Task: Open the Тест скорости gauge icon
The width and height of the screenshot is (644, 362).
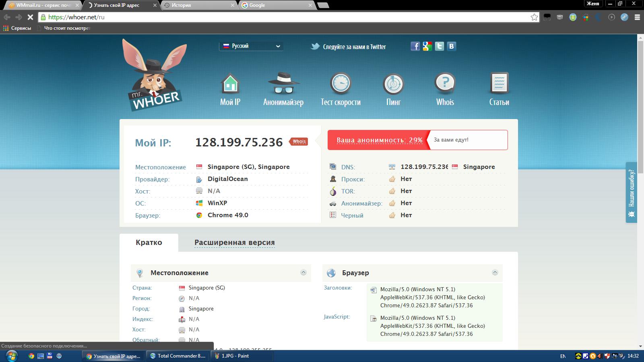Action: click(341, 84)
